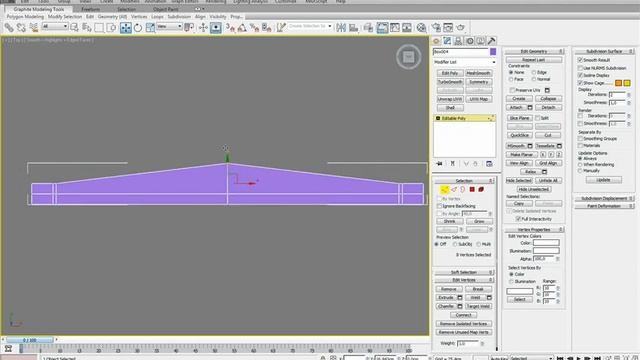The height and width of the screenshot is (360, 640).
Task: Select When Rendering update option
Action: click(580, 164)
